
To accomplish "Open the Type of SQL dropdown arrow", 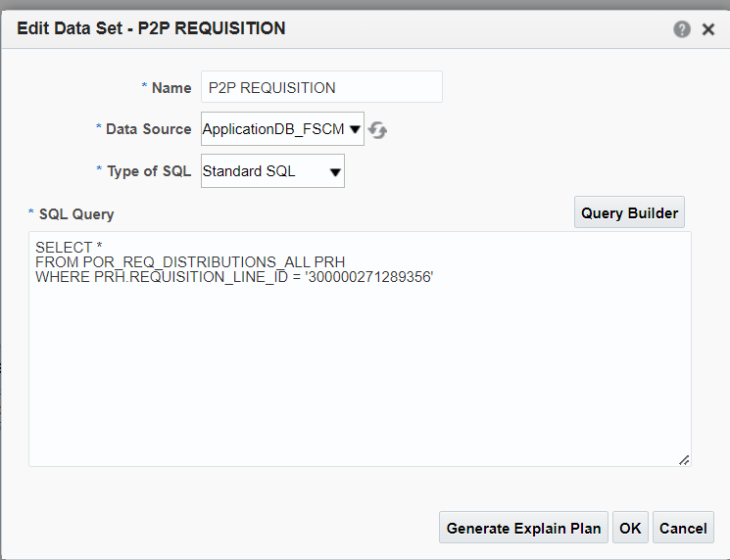I will 335,172.
